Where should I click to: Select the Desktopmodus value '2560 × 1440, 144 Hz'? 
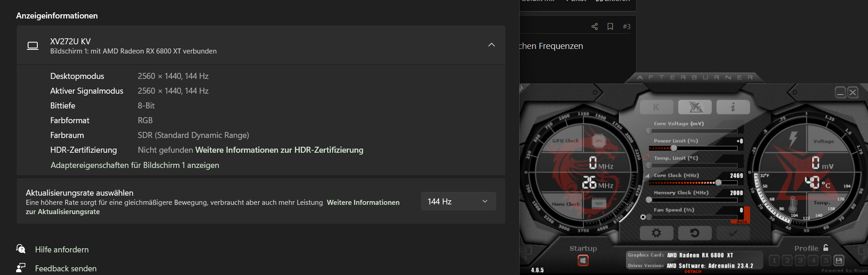click(x=173, y=76)
